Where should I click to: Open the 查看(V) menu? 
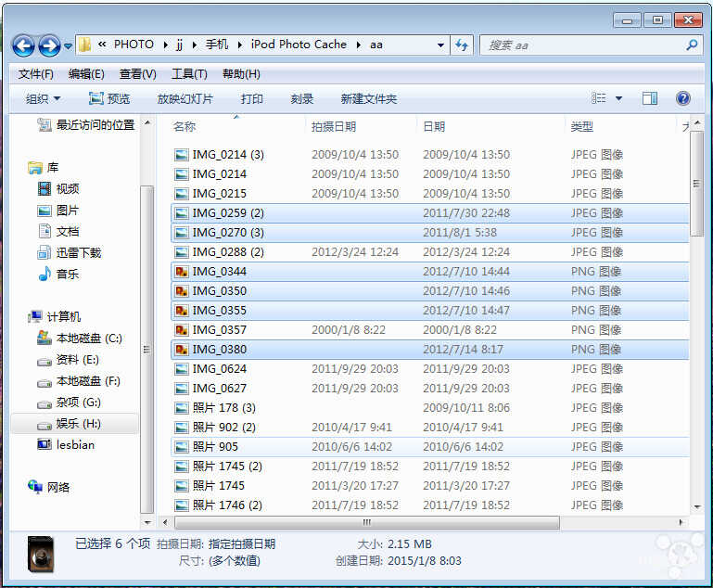coord(137,73)
